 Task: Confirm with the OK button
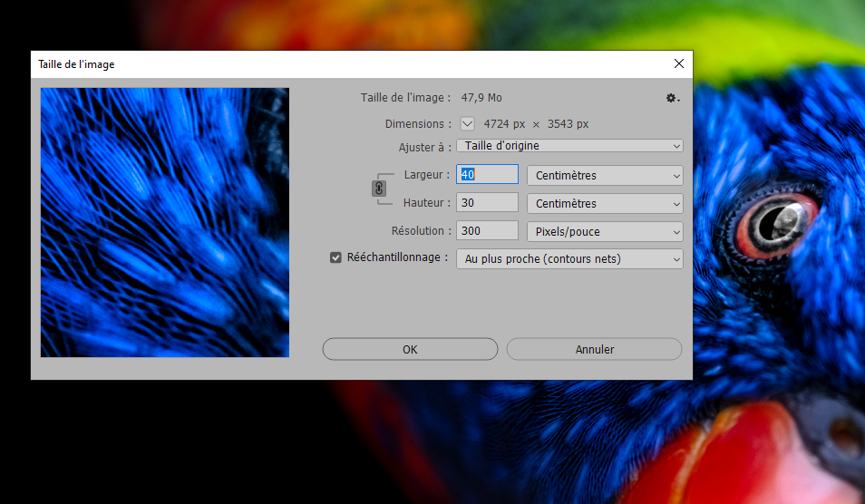coord(410,349)
